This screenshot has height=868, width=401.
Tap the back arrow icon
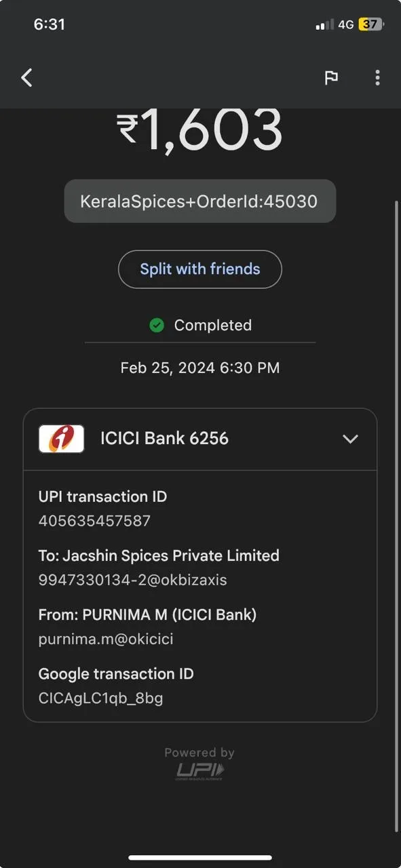(27, 78)
